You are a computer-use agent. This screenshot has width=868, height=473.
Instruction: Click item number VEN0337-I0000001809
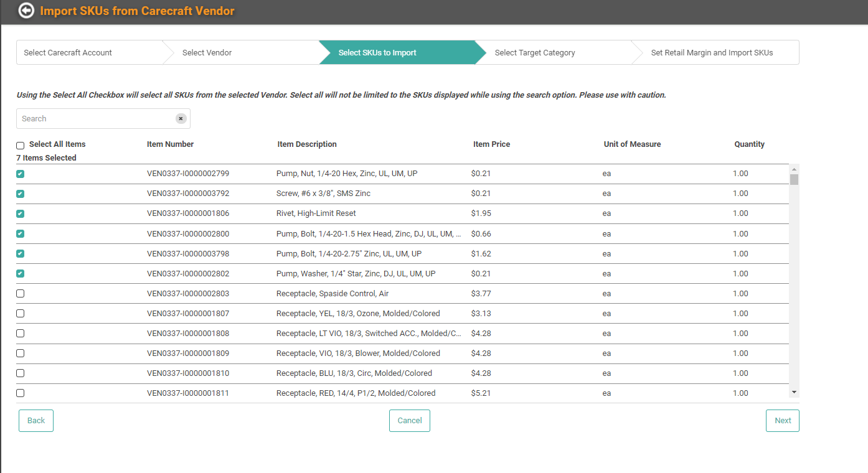click(x=188, y=354)
